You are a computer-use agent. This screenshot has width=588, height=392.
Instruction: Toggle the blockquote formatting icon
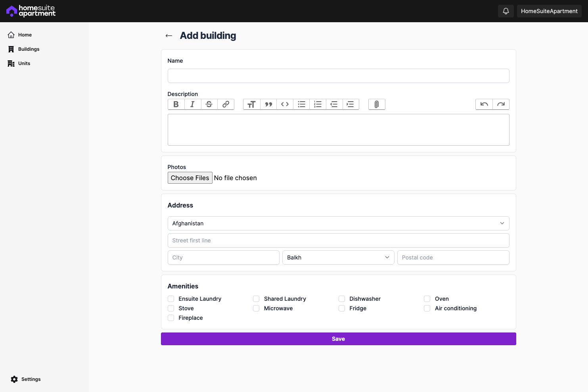tap(268, 104)
